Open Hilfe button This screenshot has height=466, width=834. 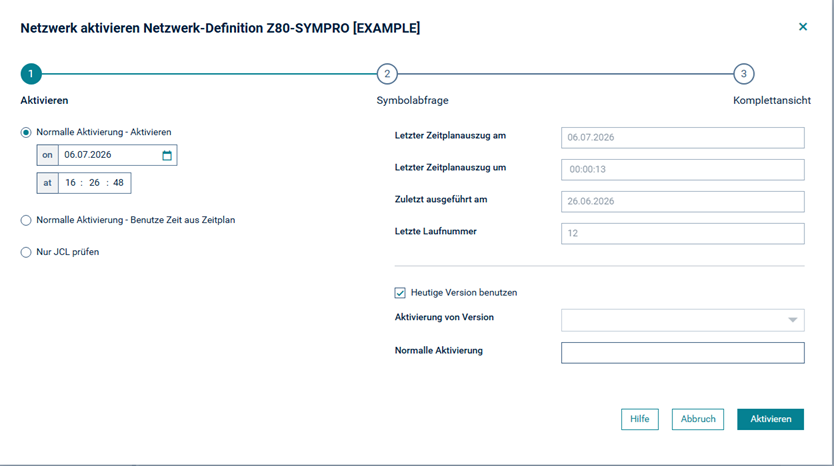pyautogui.click(x=639, y=419)
